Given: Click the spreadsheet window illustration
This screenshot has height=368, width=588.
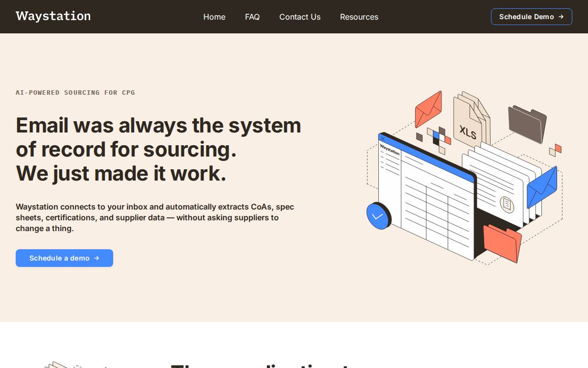Looking at the screenshot, I should point(427,196).
